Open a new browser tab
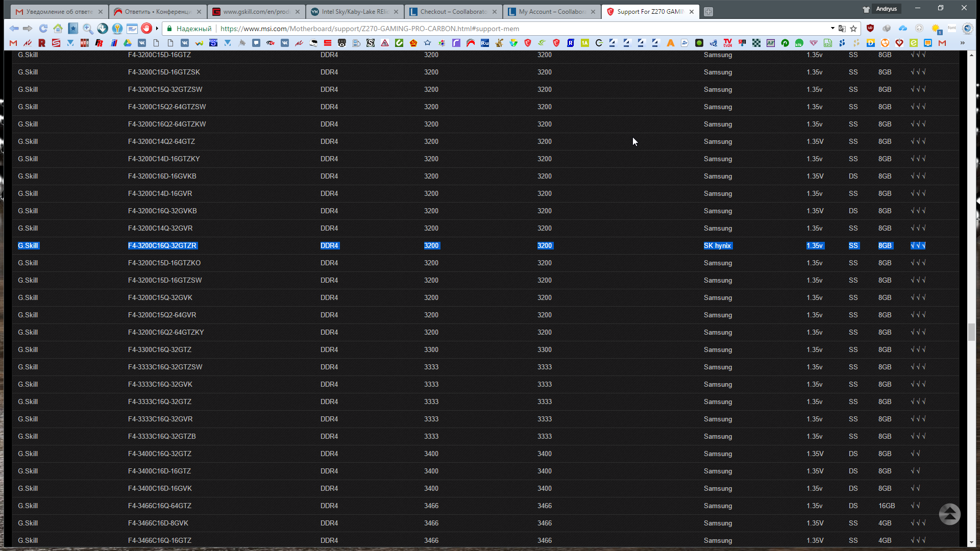980x551 pixels. click(708, 12)
